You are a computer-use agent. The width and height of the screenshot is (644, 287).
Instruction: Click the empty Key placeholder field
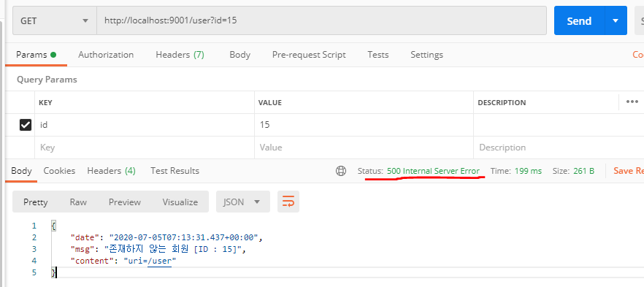[x=145, y=148]
